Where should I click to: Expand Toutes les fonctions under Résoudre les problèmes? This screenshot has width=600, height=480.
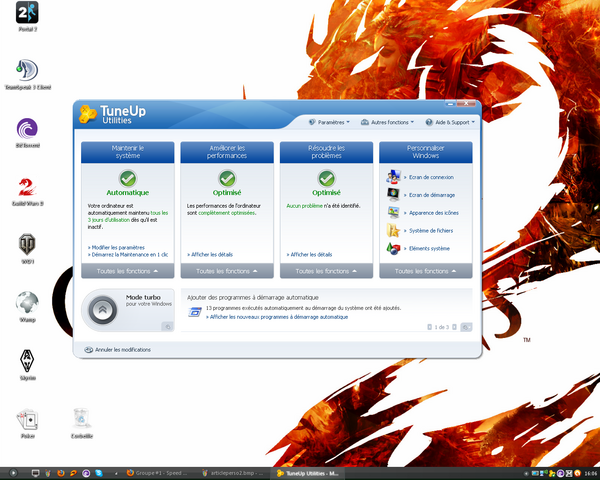326,271
